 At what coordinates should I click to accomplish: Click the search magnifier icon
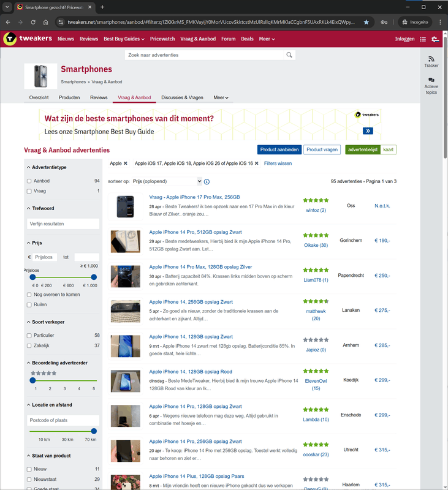tap(289, 55)
